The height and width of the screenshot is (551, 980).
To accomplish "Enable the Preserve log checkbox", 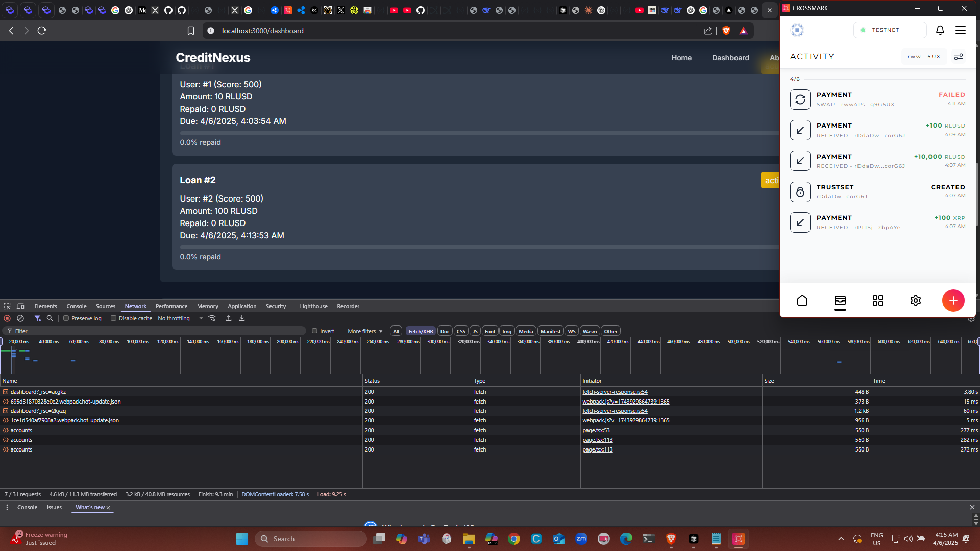I will pos(66,318).
